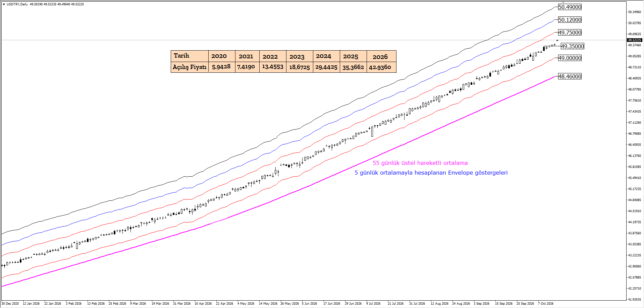Select the 48.46000 price label
This screenshot has width=644, height=308.
(570, 76)
